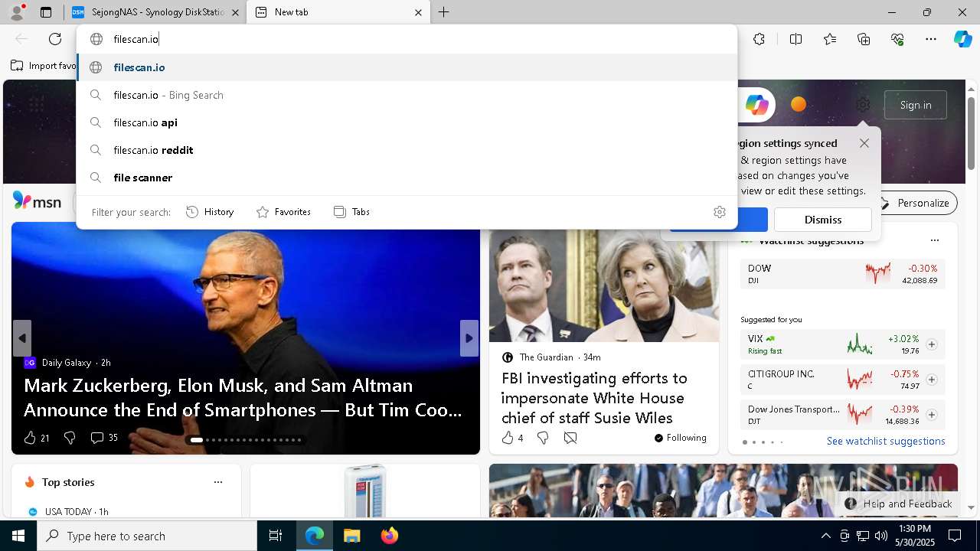This screenshot has width=980, height=551.
Task: Open the browser profile icon
Action: coord(16,12)
